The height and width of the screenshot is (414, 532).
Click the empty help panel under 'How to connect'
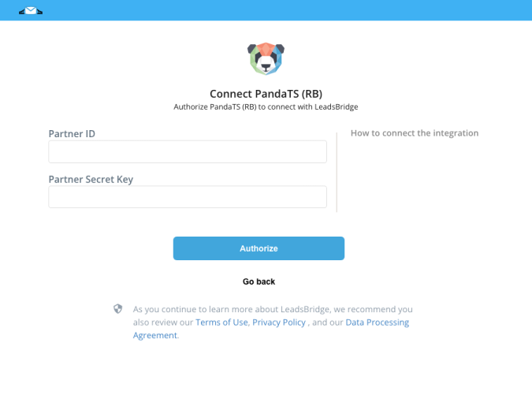click(415, 177)
